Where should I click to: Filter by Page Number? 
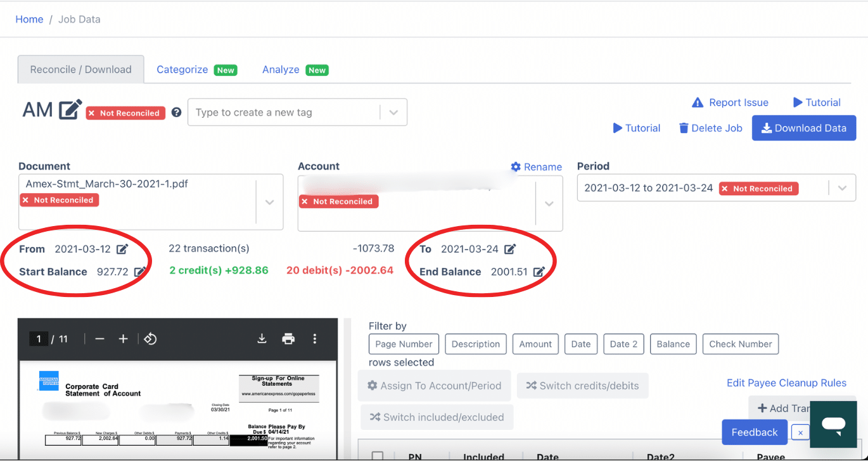[x=404, y=344]
